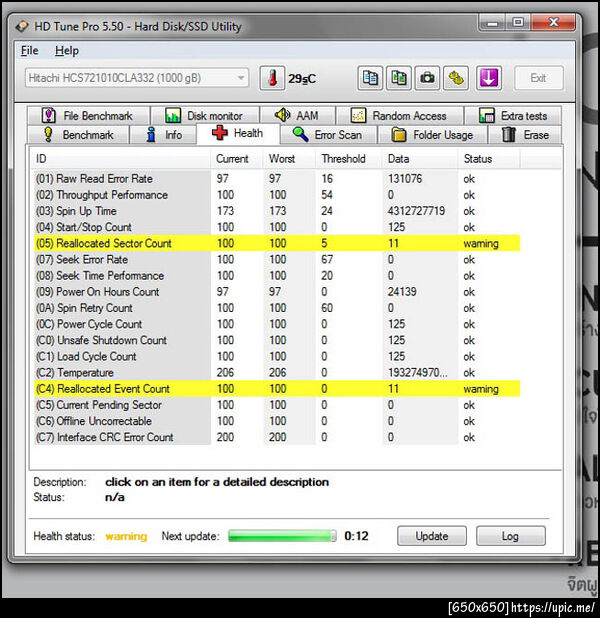
Task: Select the (C0) Unsafe Shutdown Count row
Action: [277, 340]
